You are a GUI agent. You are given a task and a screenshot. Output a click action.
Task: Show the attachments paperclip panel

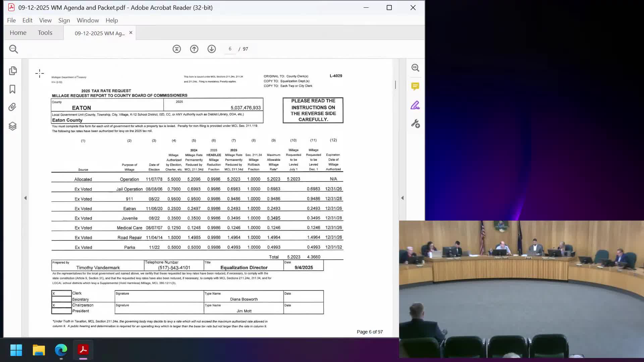pos(12,107)
